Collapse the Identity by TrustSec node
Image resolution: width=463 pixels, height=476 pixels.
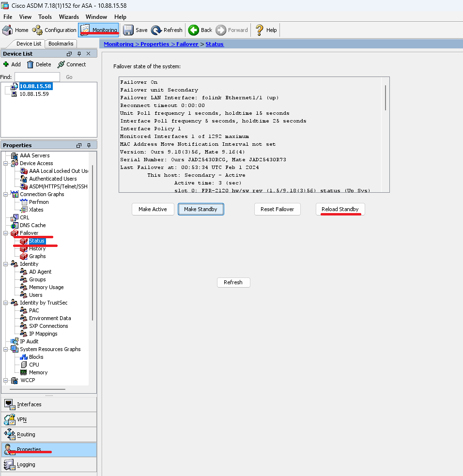point(5,303)
